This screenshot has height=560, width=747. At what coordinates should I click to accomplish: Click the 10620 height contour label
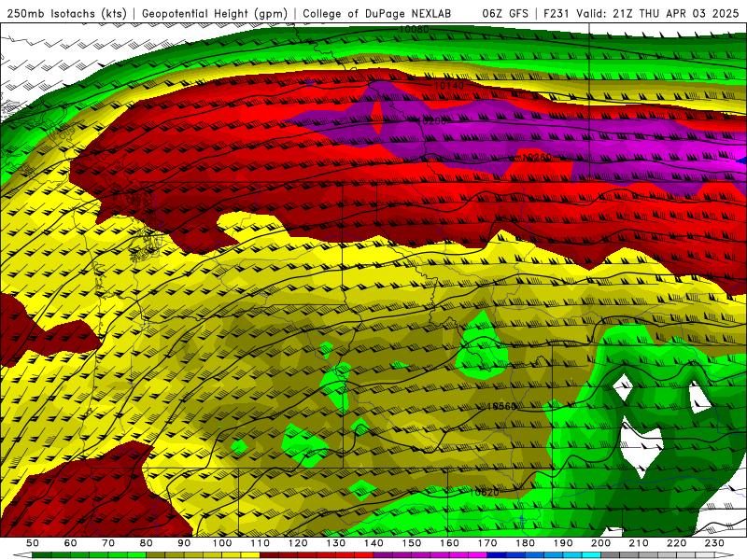click(484, 493)
